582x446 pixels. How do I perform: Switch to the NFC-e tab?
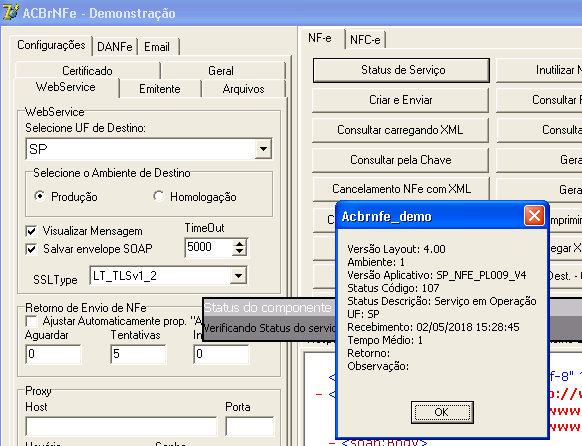(x=365, y=39)
